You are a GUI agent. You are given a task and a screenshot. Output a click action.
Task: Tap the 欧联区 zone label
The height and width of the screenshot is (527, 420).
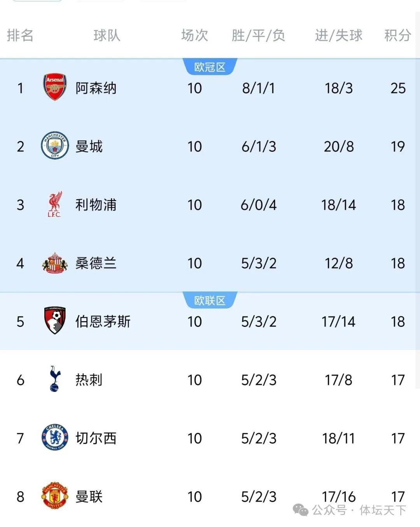pos(210,300)
